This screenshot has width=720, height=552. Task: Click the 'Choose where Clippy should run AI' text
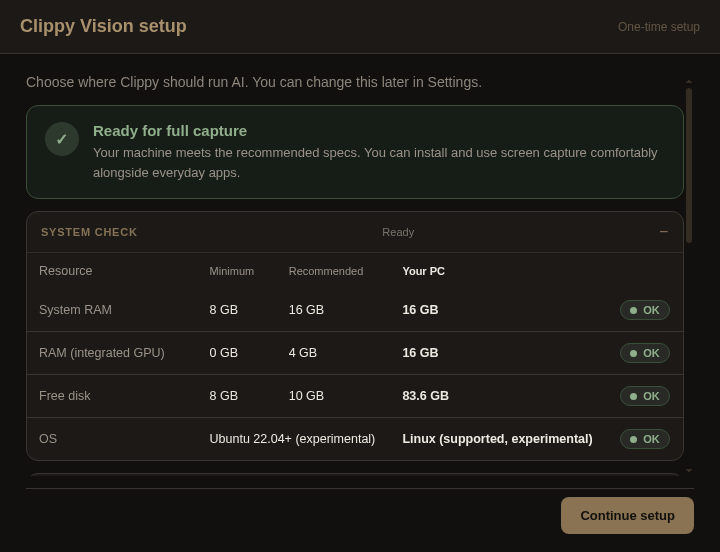(x=137, y=82)
